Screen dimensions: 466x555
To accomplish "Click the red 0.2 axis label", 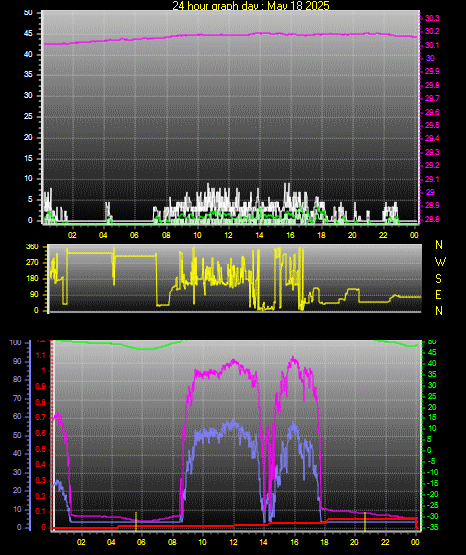I will click(x=41, y=496).
